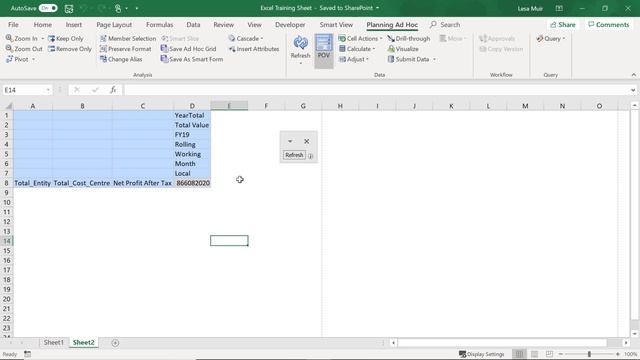
Task: Expand the Cell Actions dropdown arrow
Action: click(x=381, y=38)
